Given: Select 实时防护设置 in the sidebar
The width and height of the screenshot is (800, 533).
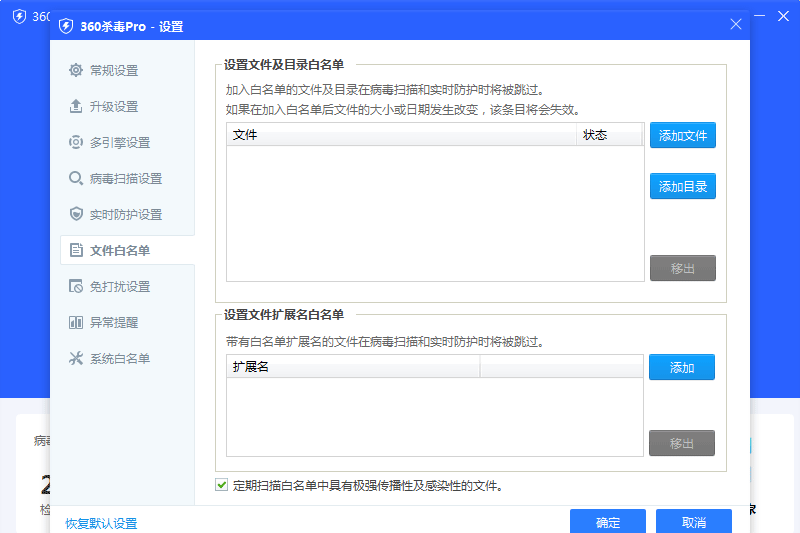Looking at the screenshot, I should [127, 215].
